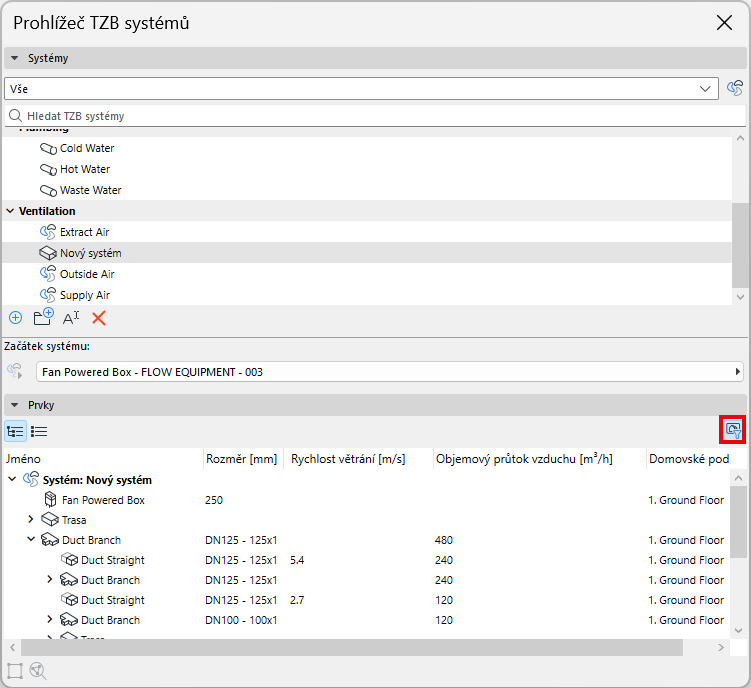Expand the Trasa tree node
This screenshot has width=751, height=688.
[31, 519]
